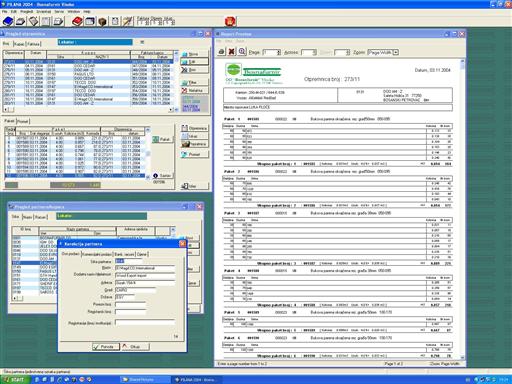Open the Edit menu in main menu bar
512x384 pixels.
pos(14,11)
